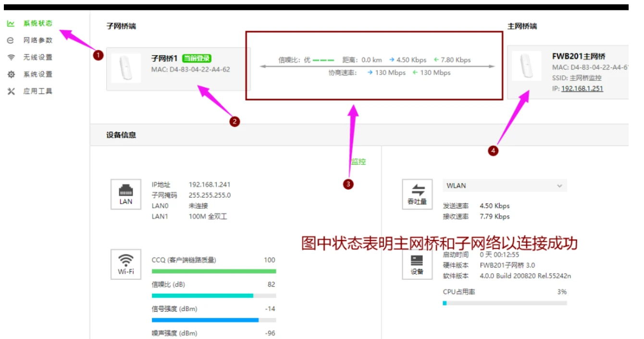Open the 网络参数 menu item

coord(38,40)
